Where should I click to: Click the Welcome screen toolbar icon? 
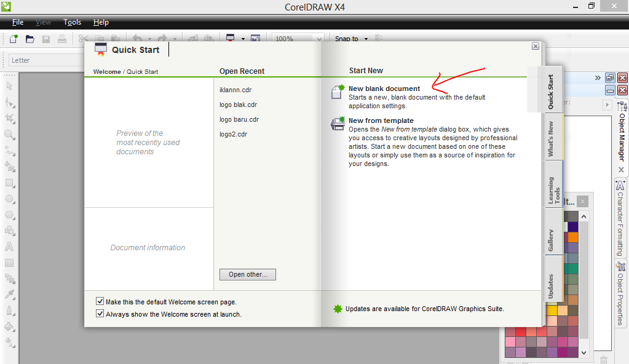[255, 39]
